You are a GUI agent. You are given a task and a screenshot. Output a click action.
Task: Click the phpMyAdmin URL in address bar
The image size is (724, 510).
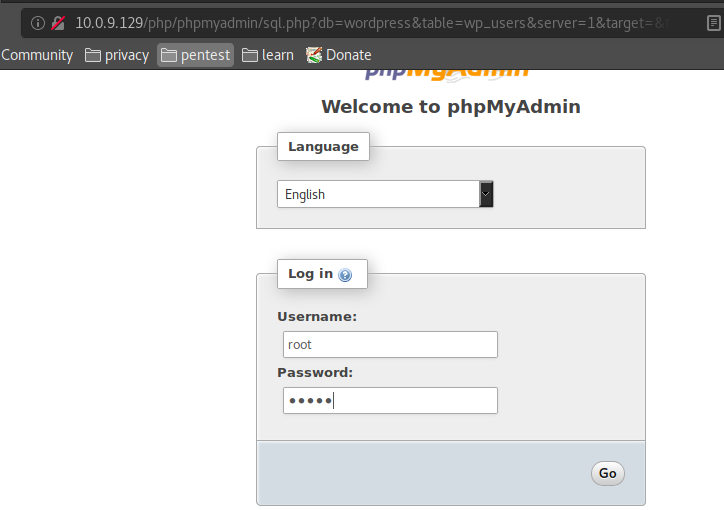372,23
